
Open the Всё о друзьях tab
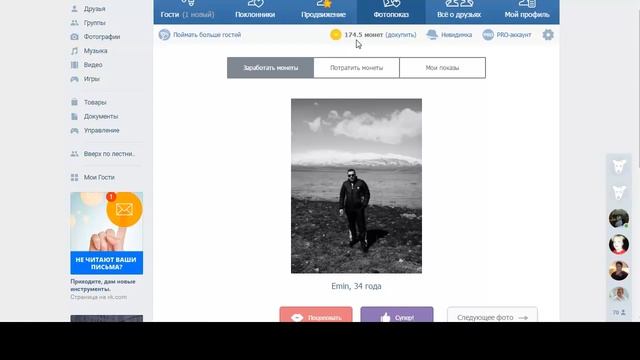(x=459, y=12)
